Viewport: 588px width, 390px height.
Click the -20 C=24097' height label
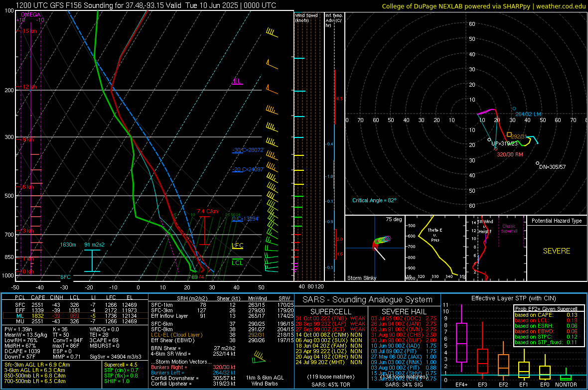[248, 169]
